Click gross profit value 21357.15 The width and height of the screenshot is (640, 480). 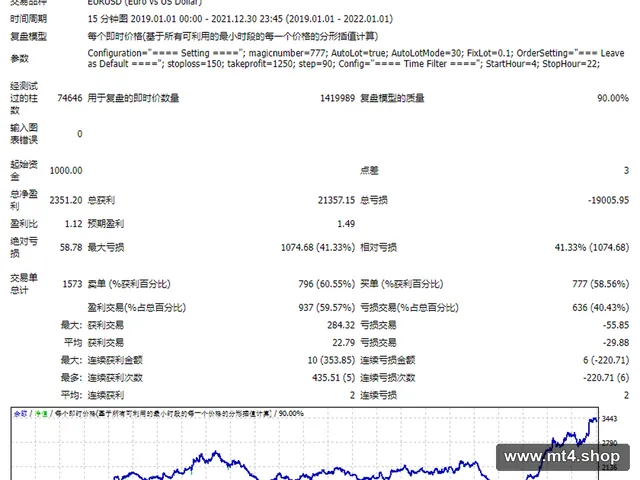(x=336, y=200)
